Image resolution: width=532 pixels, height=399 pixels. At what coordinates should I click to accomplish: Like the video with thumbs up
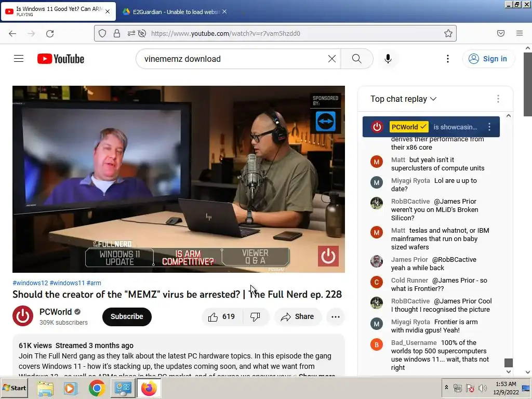coord(222,316)
